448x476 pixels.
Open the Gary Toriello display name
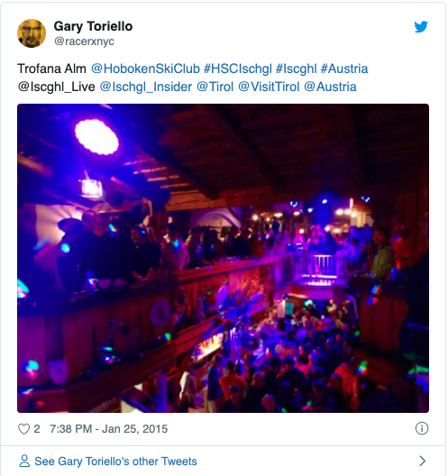coord(93,26)
